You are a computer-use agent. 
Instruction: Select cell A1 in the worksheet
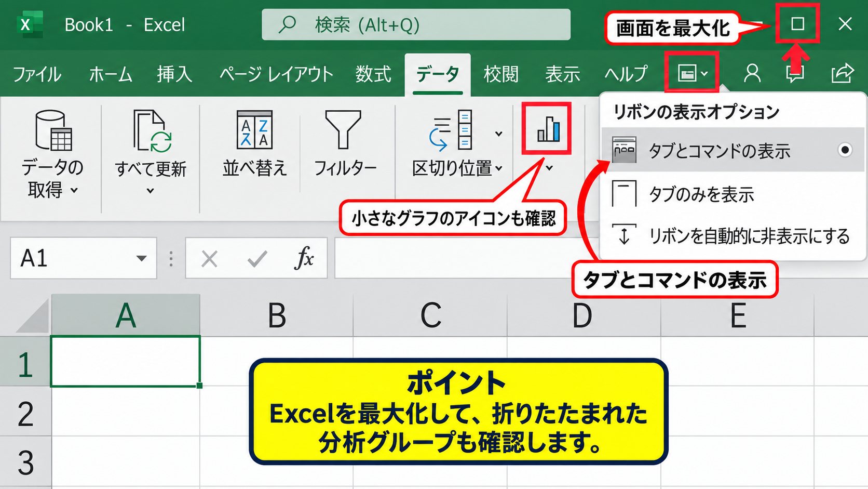point(126,362)
